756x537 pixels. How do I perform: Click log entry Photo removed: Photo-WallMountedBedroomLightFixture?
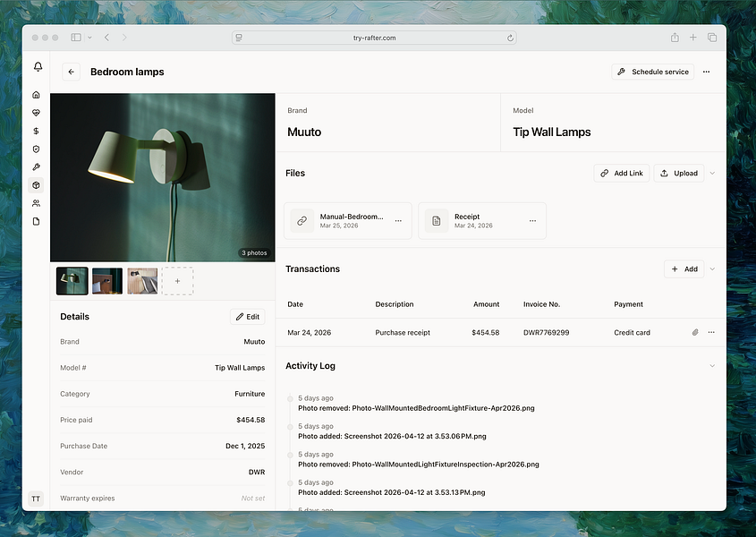[416, 408]
